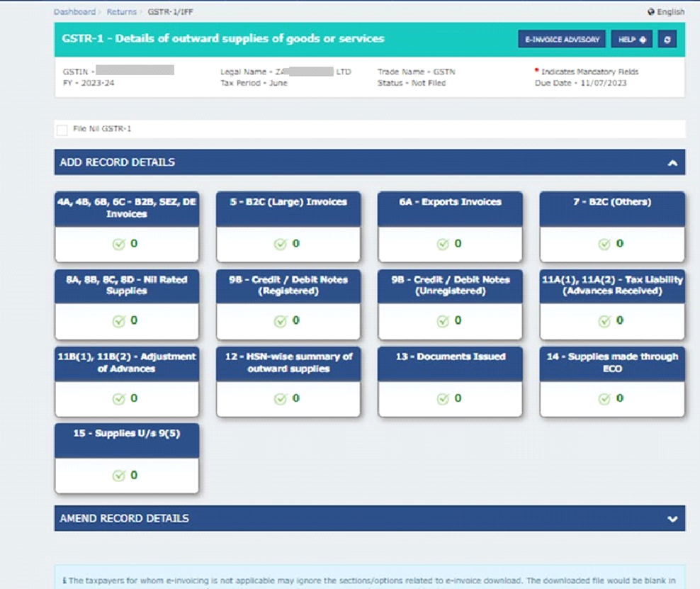Open 11B(1), 11B(2) Adjustment of Advances tile
This screenshot has height=589, width=700.
point(127,363)
